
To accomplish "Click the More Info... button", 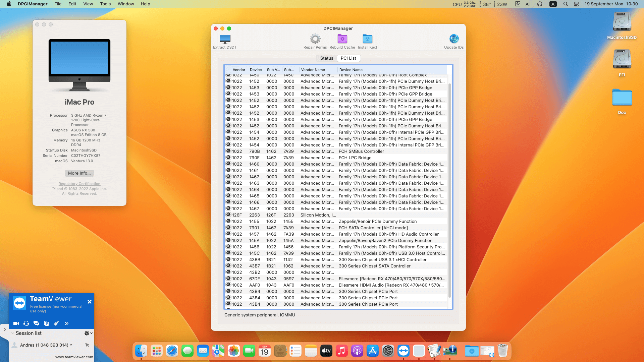I will (x=79, y=173).
